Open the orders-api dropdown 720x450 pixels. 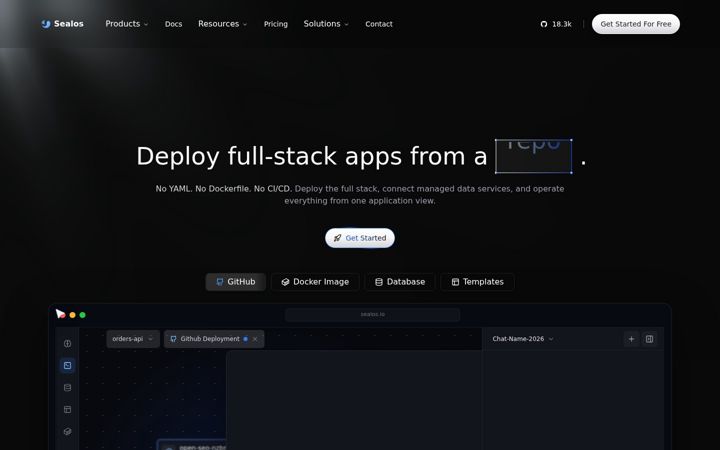[x=133, y=339]
